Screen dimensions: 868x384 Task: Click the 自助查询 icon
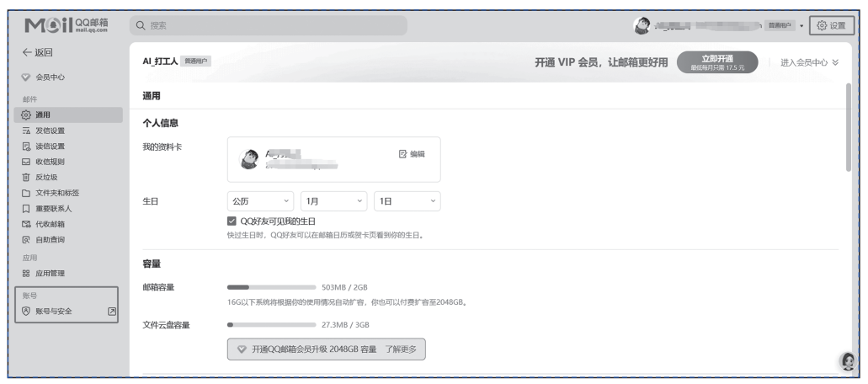pos(25,240)
